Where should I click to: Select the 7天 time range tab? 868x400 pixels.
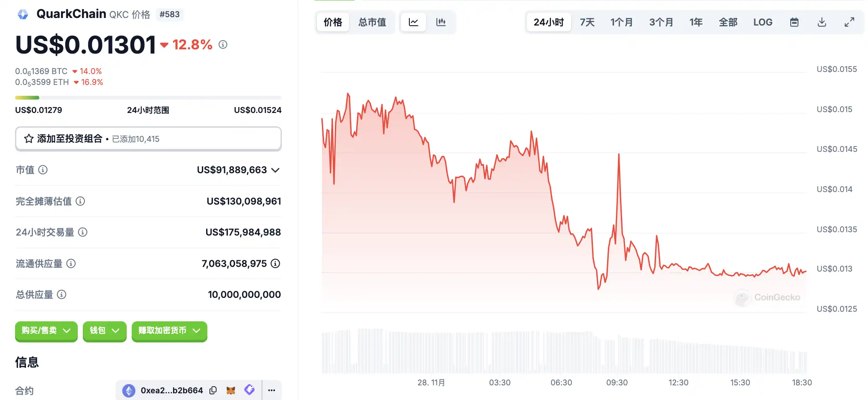[x=587, y=22]
